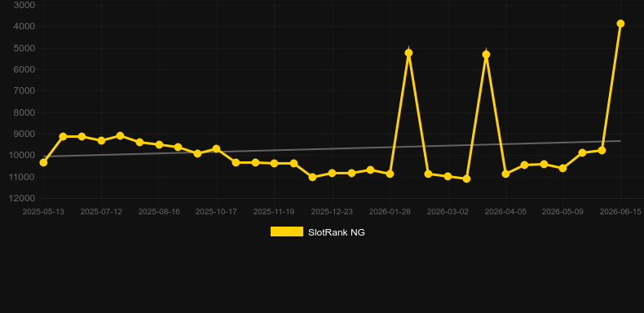
Task: Click the 2026-01-28 axis label
Action: point(390,212)
